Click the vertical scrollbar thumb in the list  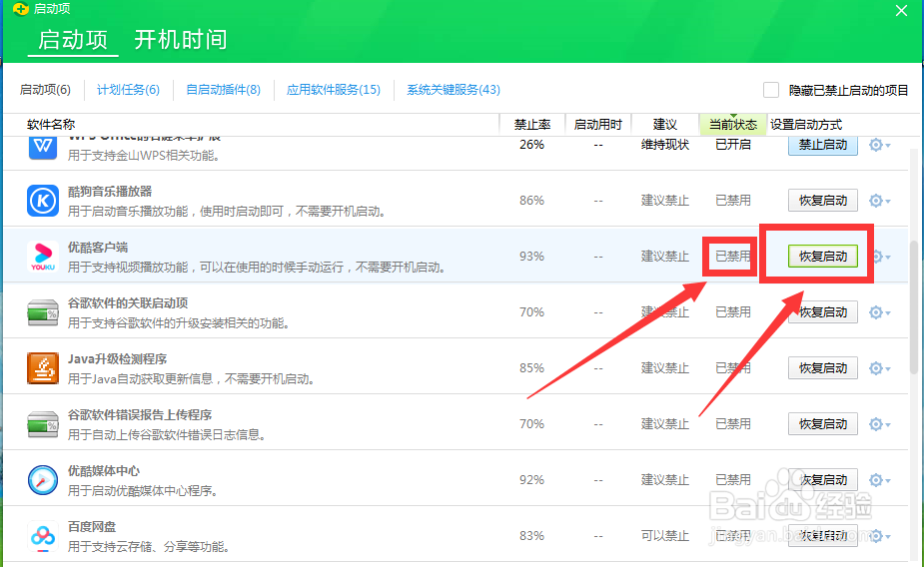tap(913, 307)
